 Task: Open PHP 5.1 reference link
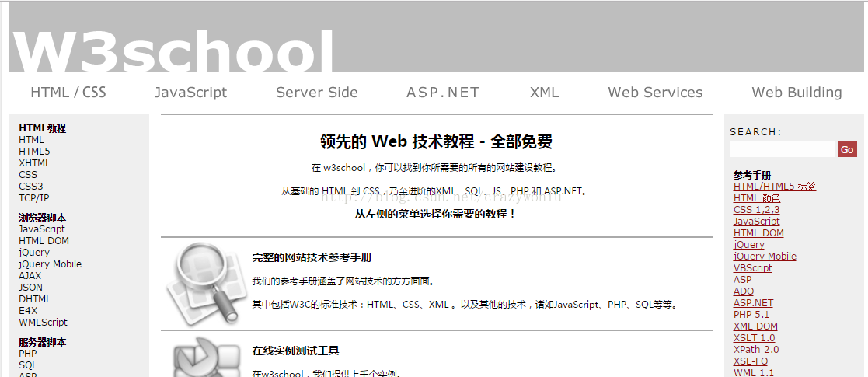751,315
